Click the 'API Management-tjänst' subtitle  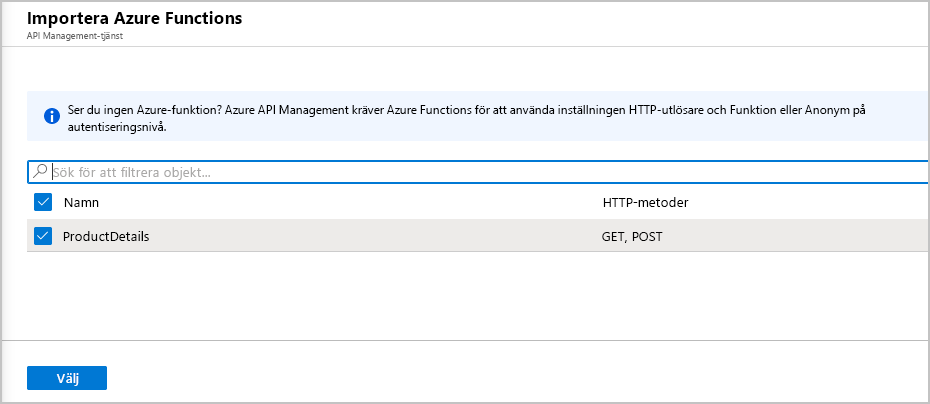tap(75, 36)
